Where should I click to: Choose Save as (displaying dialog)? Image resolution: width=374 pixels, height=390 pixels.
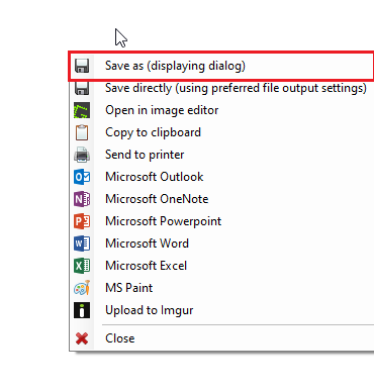221,66
